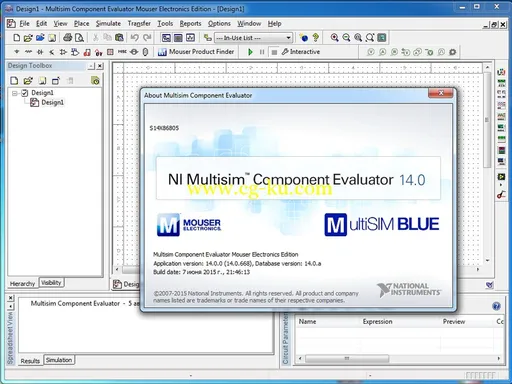Open the Help menu
Image resolution: width=512 pixels, height=384 pixels.
point(274,24)
